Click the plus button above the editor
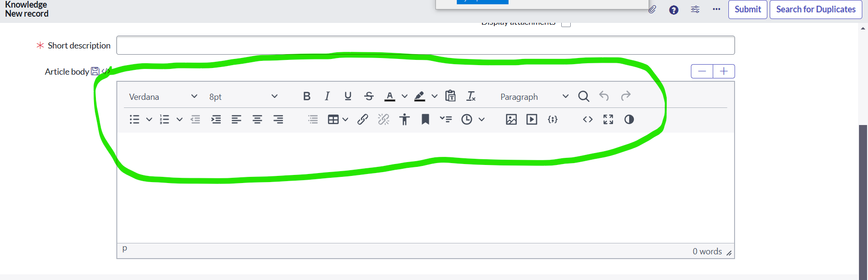The width and height of the screenshot is (868, 280). point(724,71)
